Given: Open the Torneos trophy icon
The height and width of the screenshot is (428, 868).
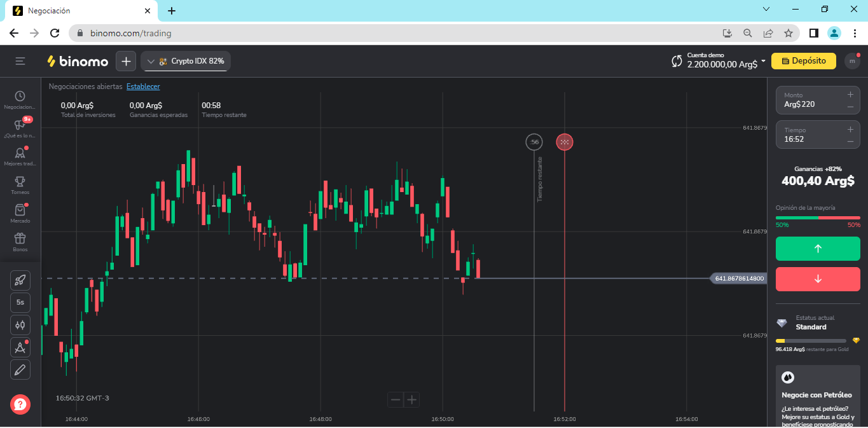Looking at the screenshot, I should [x=20, y=182].
